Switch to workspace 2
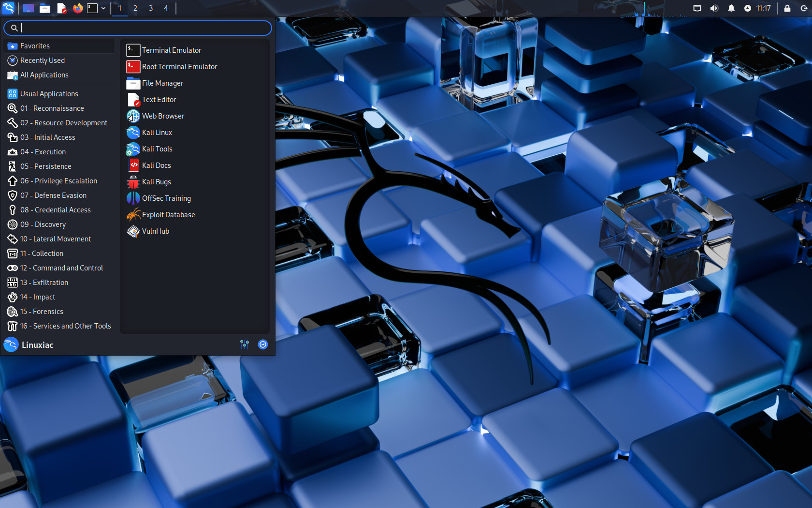This screenshot has width=812, height=508. (x=135, y=8)
